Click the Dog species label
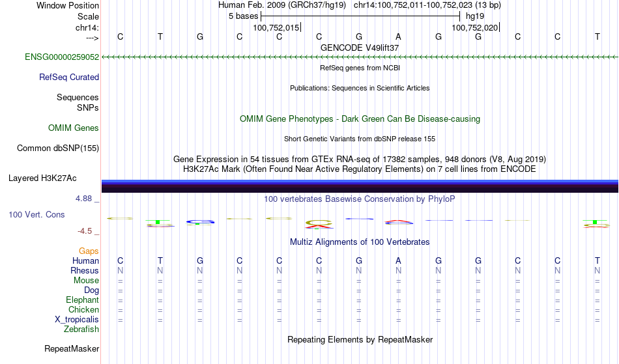The height and width of the screenshot is (364, 619). [x=92, y=290]
